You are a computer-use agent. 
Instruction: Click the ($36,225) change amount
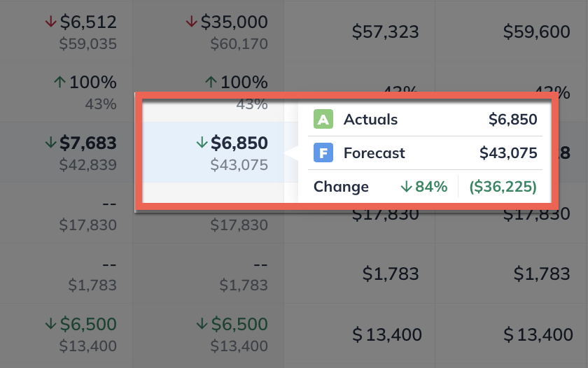[503, 187]
